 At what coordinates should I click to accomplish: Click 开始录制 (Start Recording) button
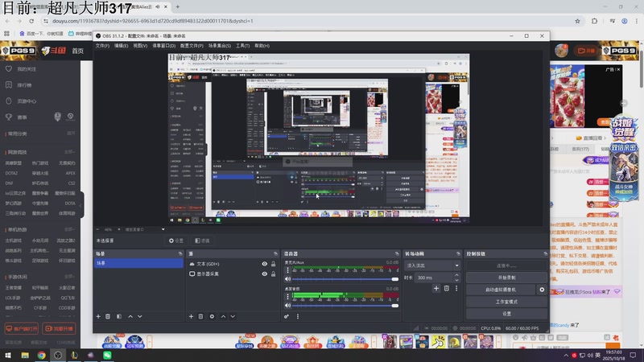pos(506,278)
